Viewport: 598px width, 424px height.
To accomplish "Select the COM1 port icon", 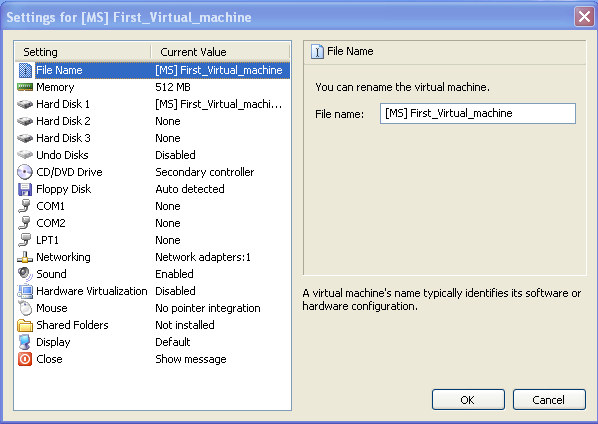I will coord(25,206).
